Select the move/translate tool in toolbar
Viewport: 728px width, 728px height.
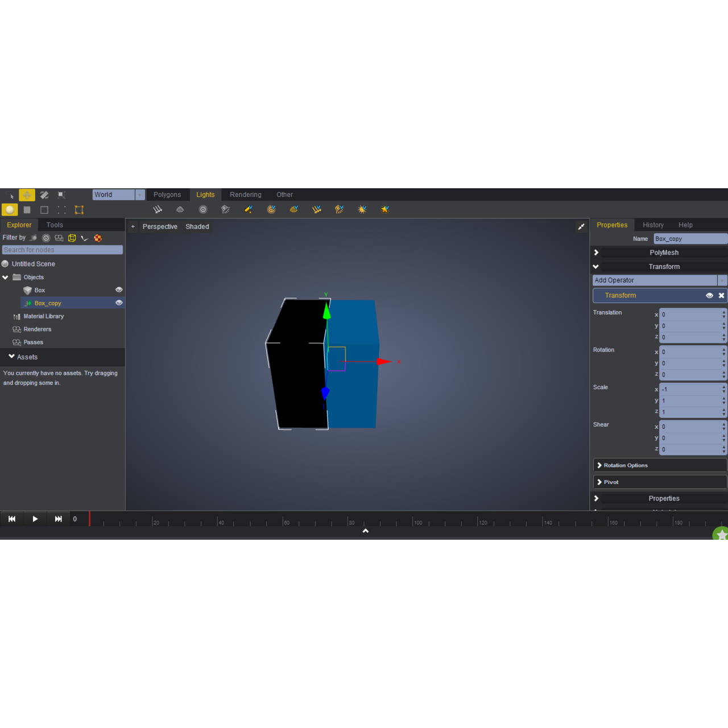point(27,195)
